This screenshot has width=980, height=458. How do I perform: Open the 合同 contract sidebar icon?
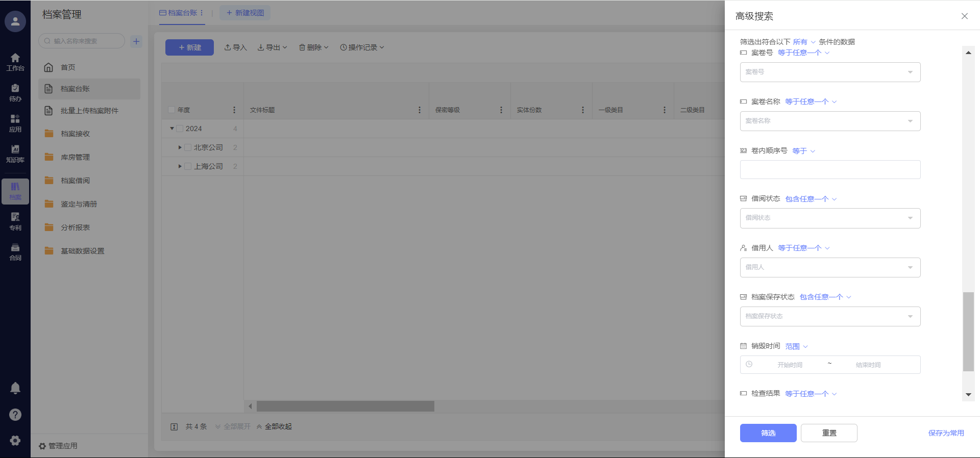tap(15, 252)
